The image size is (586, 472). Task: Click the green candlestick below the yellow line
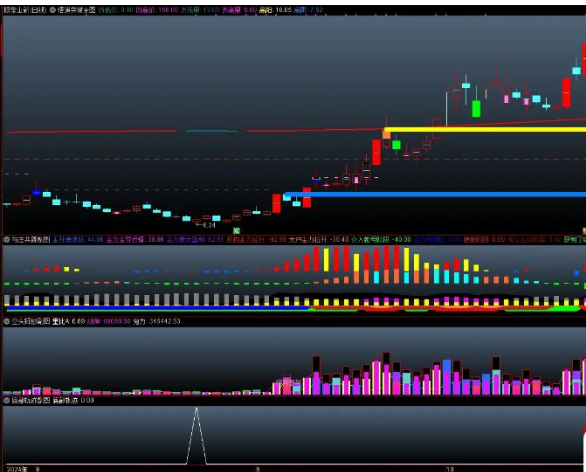click(396, 145)
